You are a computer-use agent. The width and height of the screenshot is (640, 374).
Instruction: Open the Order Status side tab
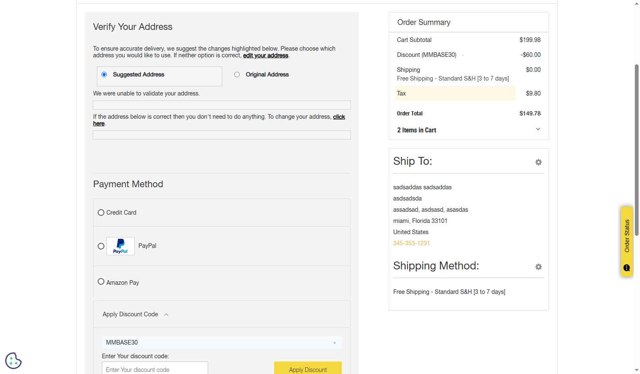[x=627, y=242]
